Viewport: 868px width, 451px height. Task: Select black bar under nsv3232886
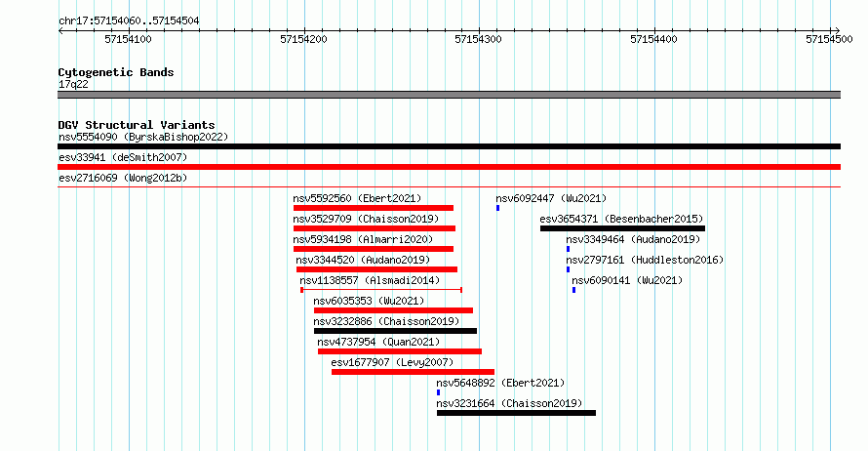click(395, 331)
